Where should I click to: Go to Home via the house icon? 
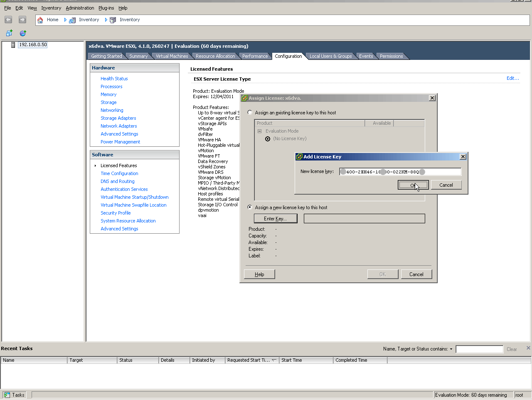40,20
